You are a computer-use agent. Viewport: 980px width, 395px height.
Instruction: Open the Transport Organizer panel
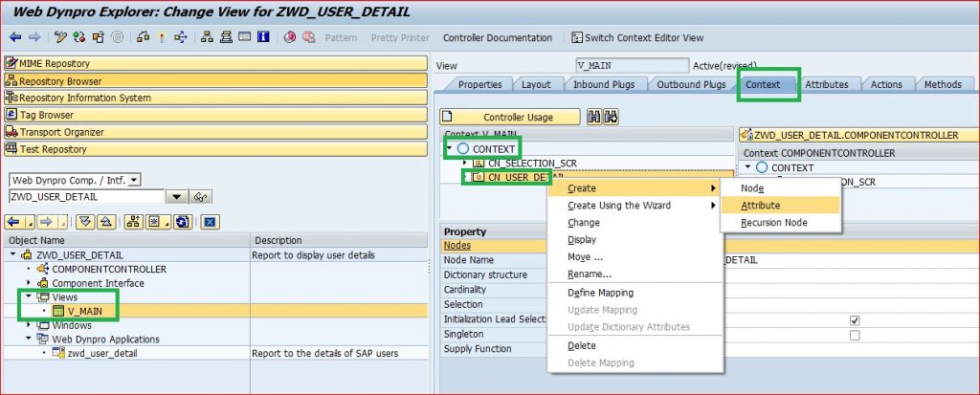click(215, 132)
